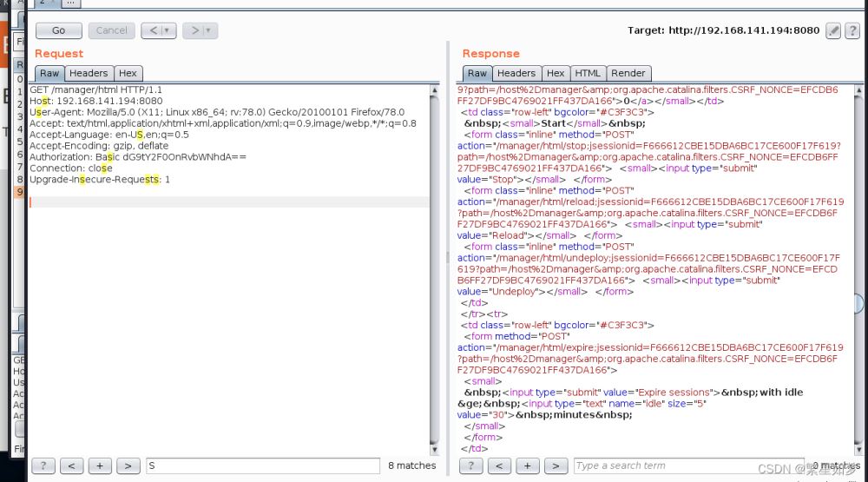Open the Response Headers tab
This screenshot has width=868, height=482.
516,74
